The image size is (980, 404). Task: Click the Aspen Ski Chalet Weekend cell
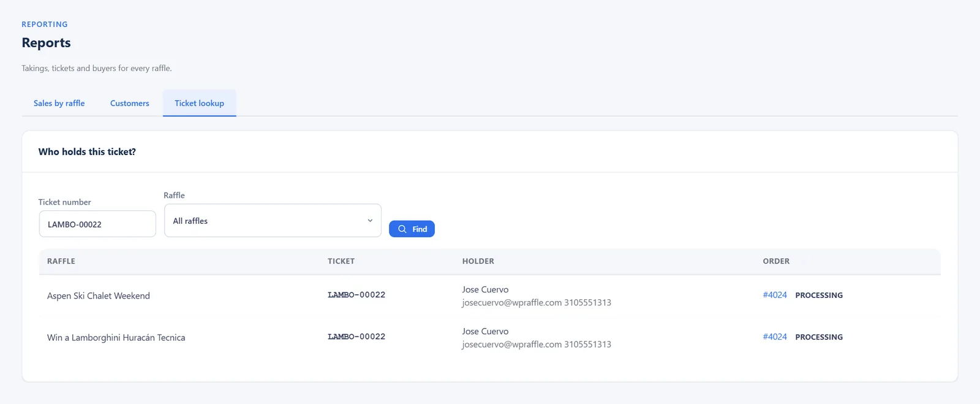pyautogui.click(x=99, y=295)
